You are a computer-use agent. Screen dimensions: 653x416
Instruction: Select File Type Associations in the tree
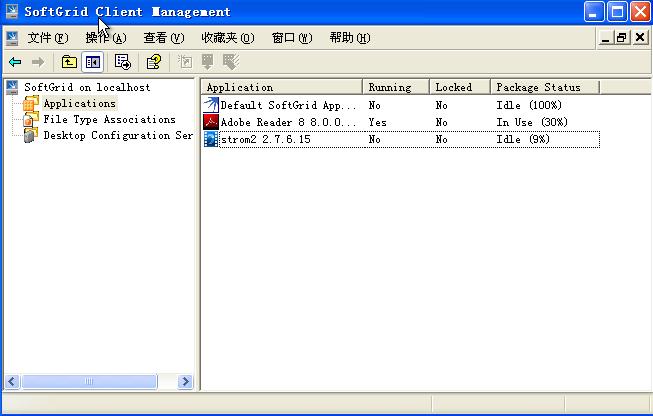pyautogui.click(x=110, y=120)
